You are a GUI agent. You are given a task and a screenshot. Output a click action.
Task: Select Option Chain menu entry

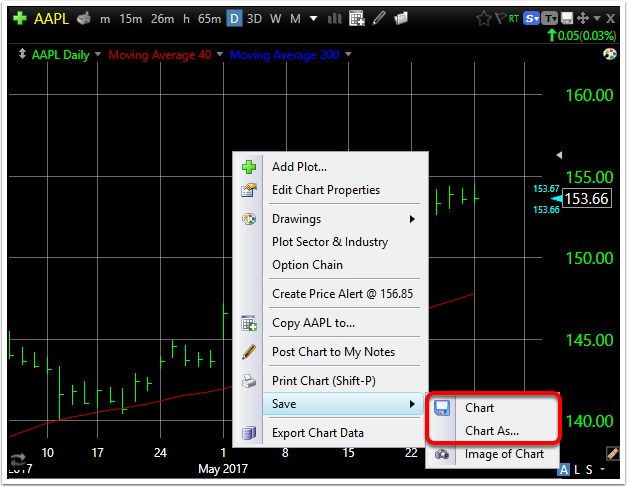307,265
